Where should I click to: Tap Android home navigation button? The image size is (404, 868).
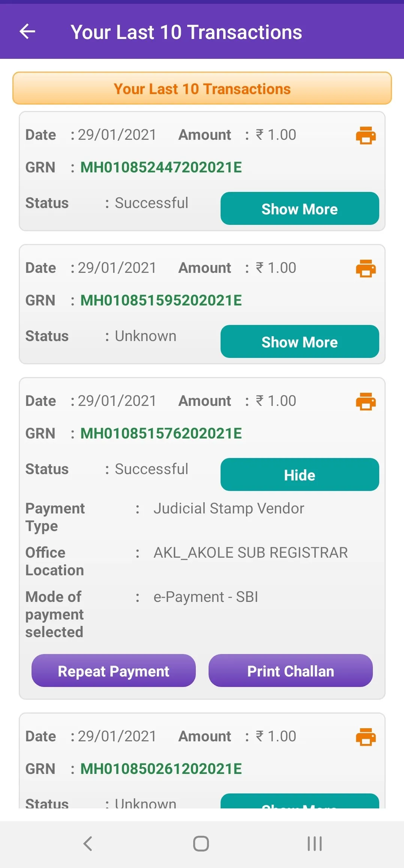point(201,844)
